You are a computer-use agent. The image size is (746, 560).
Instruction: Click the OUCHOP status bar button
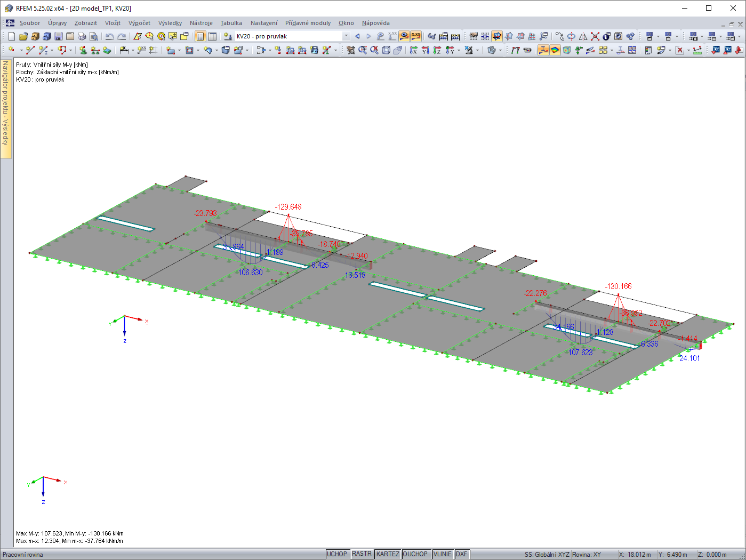point(415,554)
